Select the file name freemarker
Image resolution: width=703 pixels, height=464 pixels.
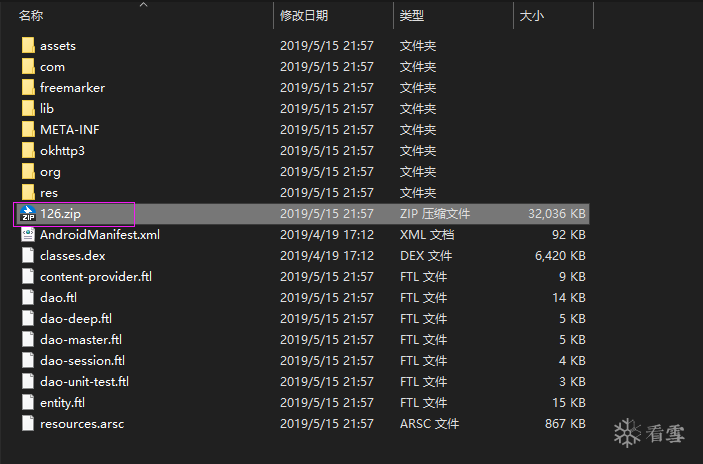pos(72,88)
